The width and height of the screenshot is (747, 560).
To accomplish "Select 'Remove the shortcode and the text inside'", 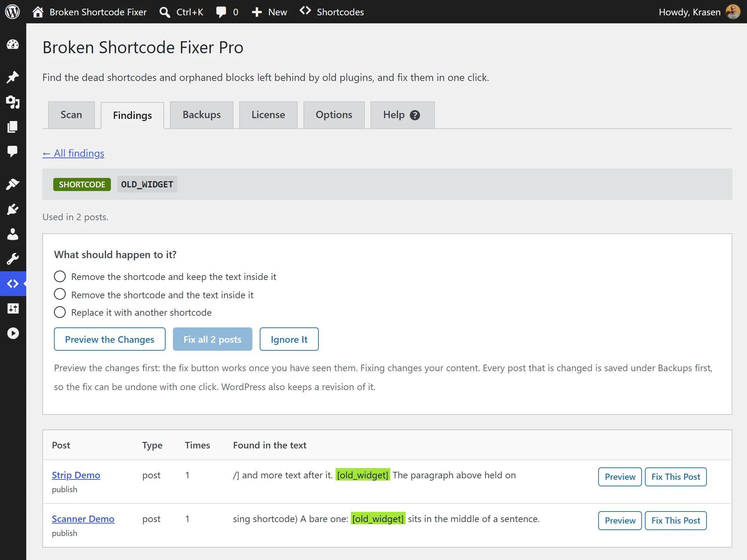I will tap(60, 294).
